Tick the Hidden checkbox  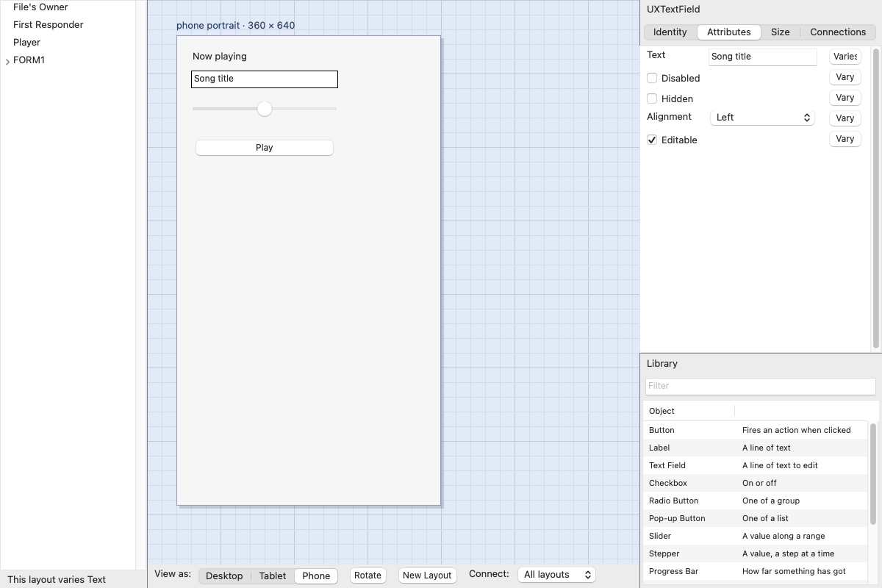tap(652, 98)
